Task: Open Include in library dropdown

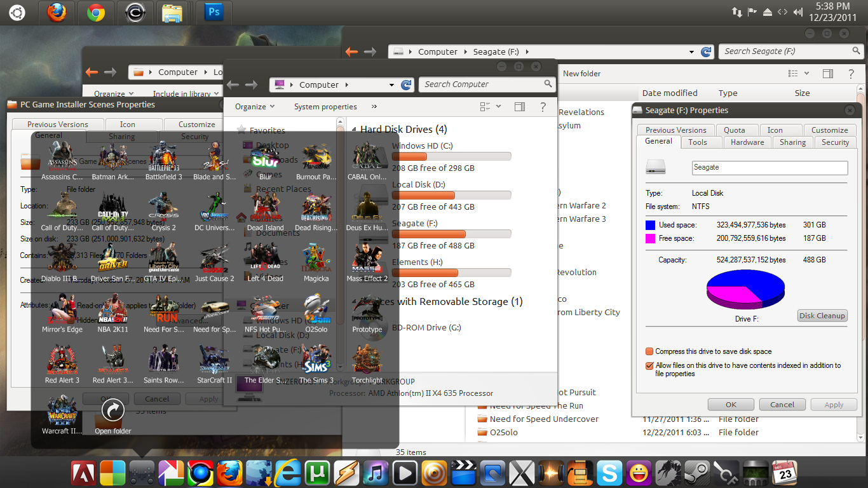Action: click(185, 94)
